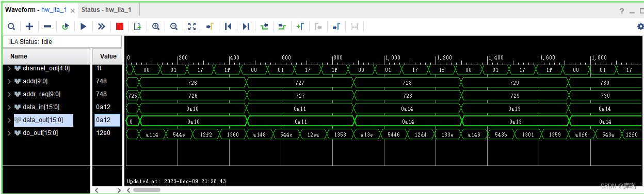Go to last time in waveform
This screenshot has width=644, height=194.
click(246, 26)
